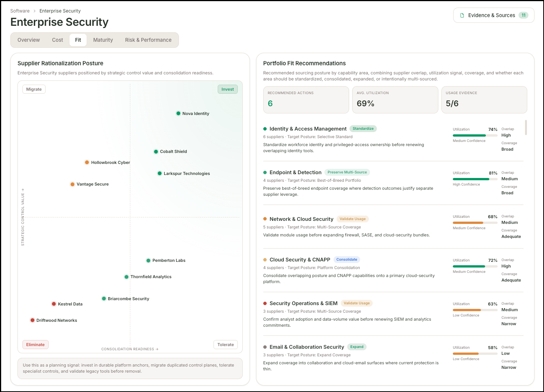This screenshot has height=392, width=544.
Task: Go to the Maturity tab
Action: 103,40
